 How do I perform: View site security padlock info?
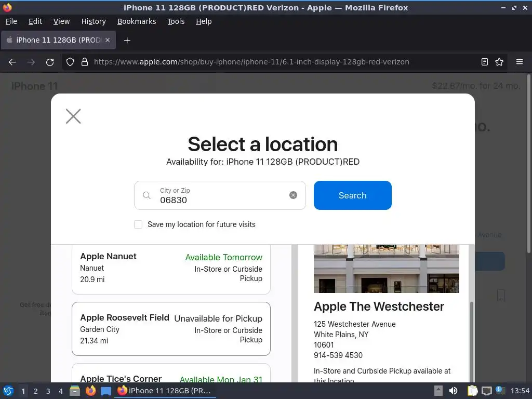(85, 62)
